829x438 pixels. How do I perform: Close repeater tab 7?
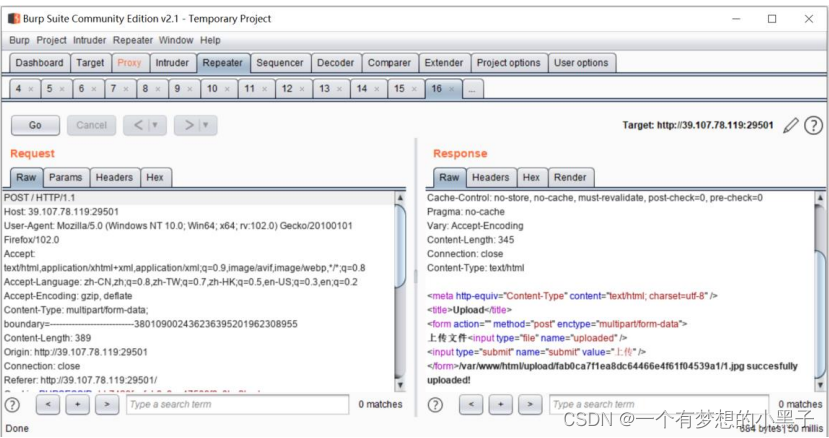[126, 89]
